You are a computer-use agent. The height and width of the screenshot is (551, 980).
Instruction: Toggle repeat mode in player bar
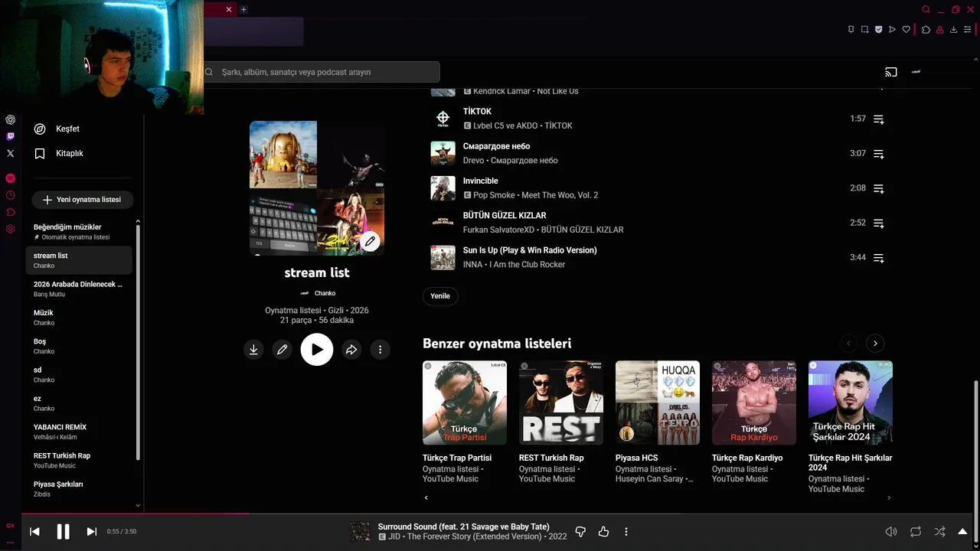(x=916, y=532)
